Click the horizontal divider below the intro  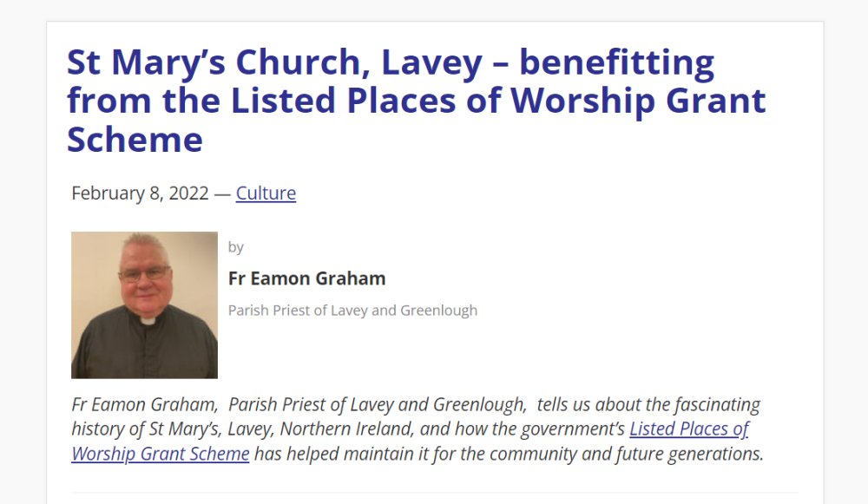pyautogui.click(x=435, y=492)
